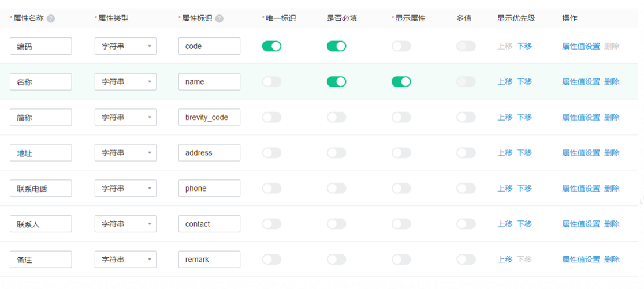
Task: Click 下移 link in code row
Action: click(x=524, y=46)
